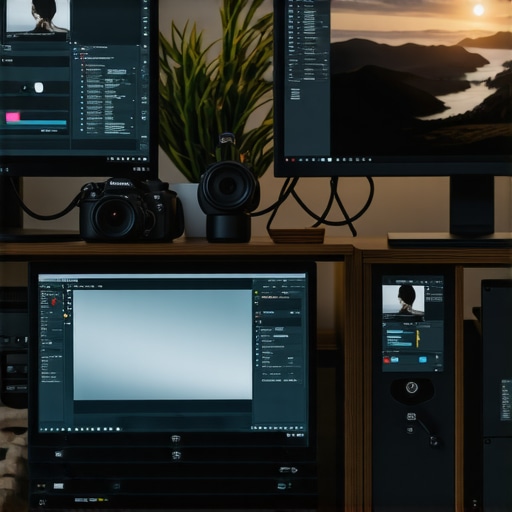Click the large blank canvas on the laptop screen
This screenshot has height=512, width=512.
163,345
